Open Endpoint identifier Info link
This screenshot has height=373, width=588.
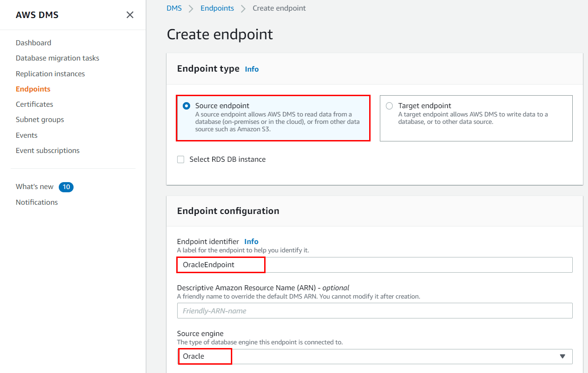pos(251,241)
